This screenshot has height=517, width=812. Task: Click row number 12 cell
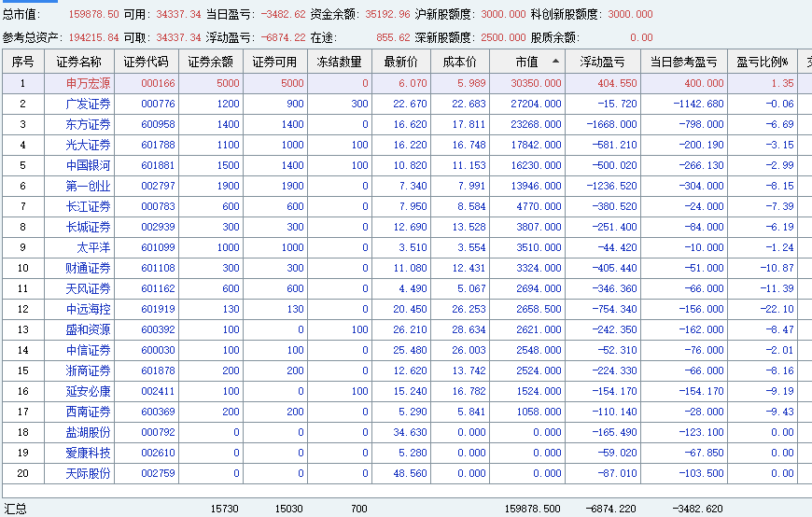pyautogui.click(x=22, y=309)
